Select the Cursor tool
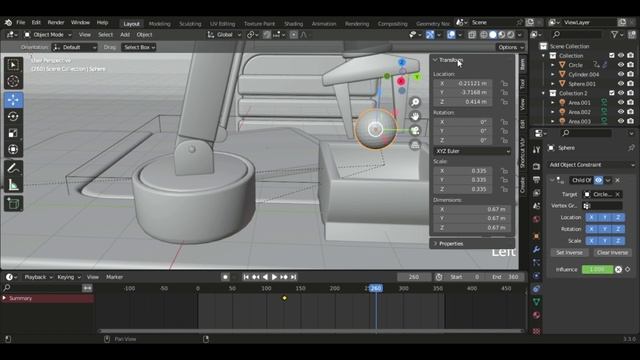 (13, 82)
